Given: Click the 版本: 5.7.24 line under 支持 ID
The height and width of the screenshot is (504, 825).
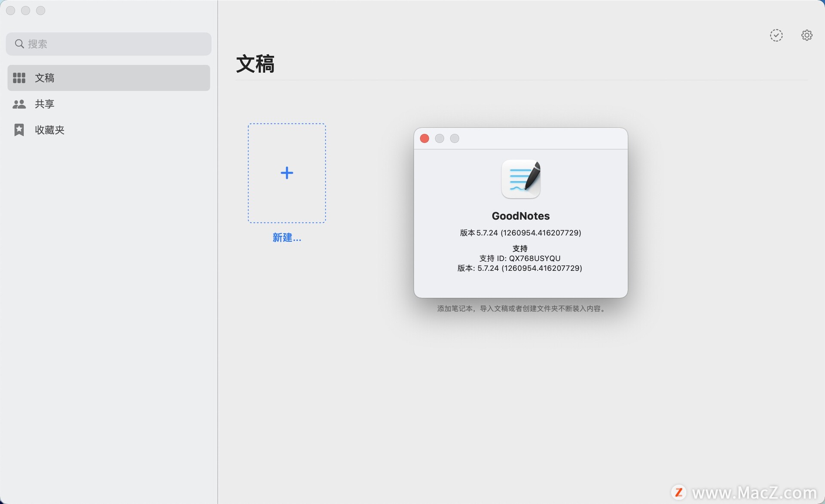Looking at the screenshot, I should pos(520,268).
